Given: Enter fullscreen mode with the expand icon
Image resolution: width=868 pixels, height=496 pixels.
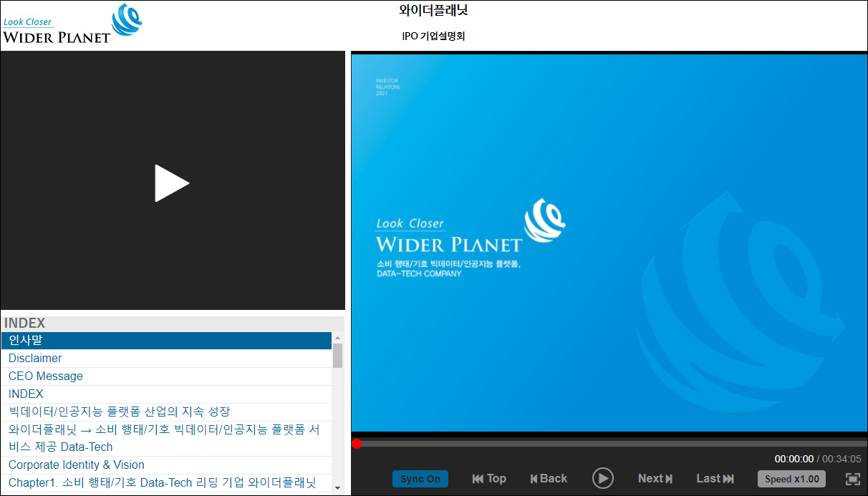Looking at the screenshot, I should pos(852,479).
